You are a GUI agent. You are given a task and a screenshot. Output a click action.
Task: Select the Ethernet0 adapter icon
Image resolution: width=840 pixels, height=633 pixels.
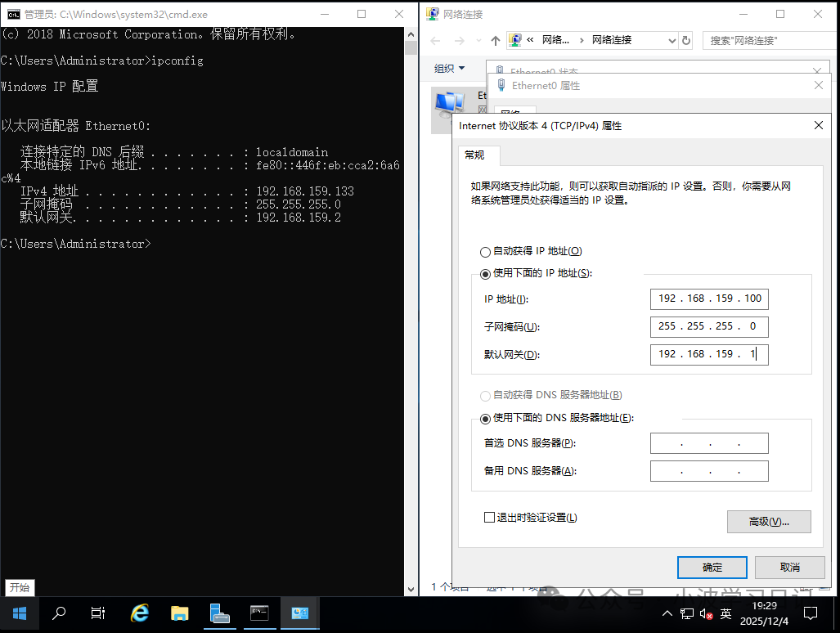(449, 105)
